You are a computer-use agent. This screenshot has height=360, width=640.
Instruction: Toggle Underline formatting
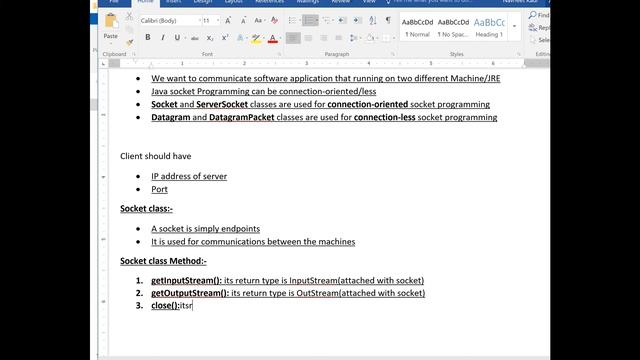click(x=177, y=38)
